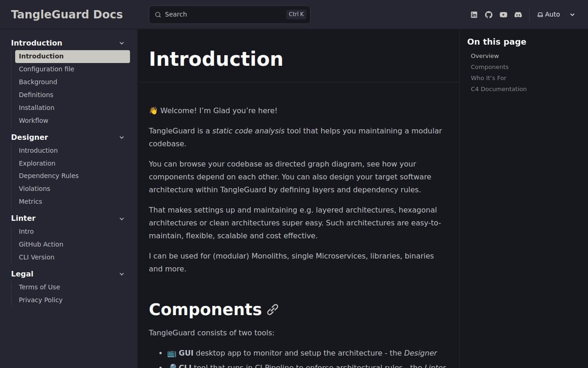Open the Configuration file page

(x=46, y=69)
